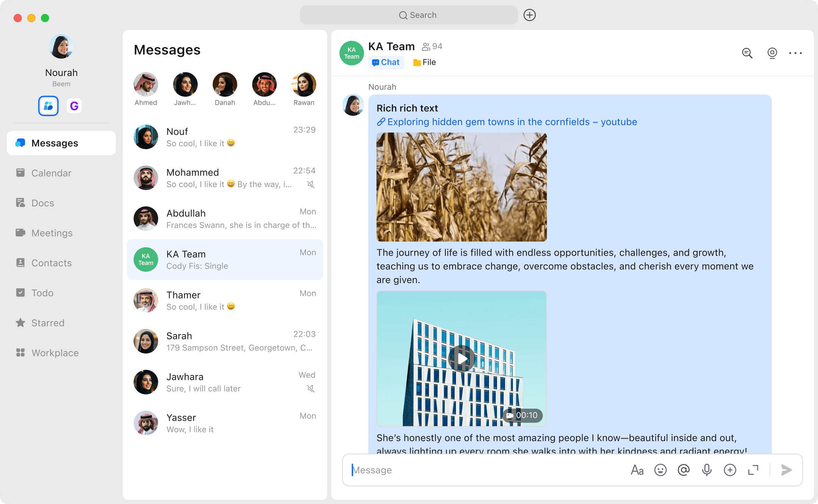818x504 pixels.
Task: Open the three-dots more options menu
Action: [x=795, y=53]
